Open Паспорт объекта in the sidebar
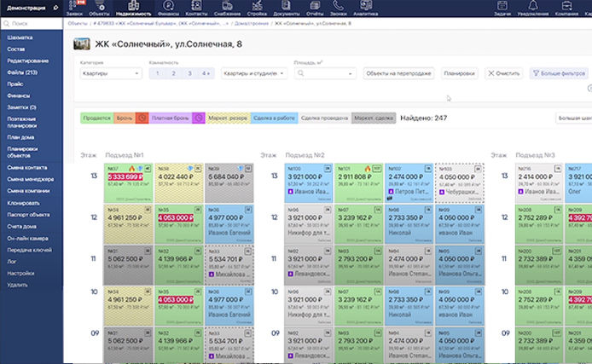592x364 pixels. (x=28, y=215)
